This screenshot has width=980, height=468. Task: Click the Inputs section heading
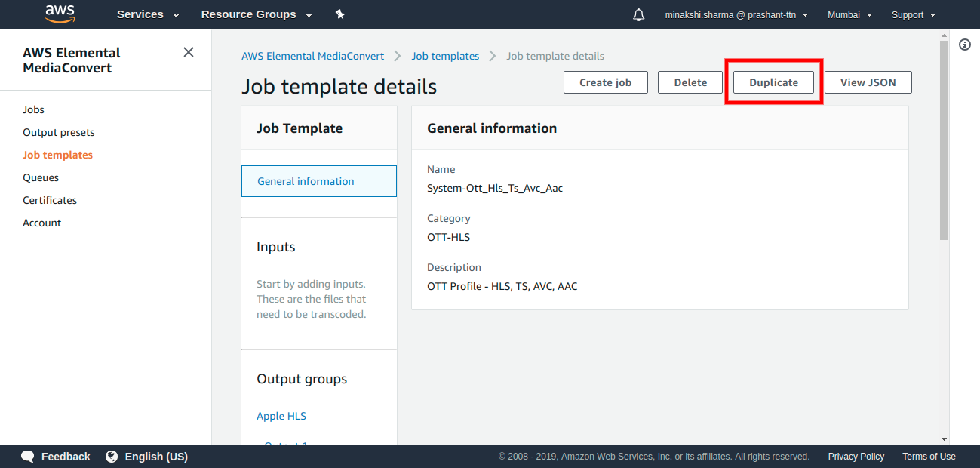click(276, 247)
